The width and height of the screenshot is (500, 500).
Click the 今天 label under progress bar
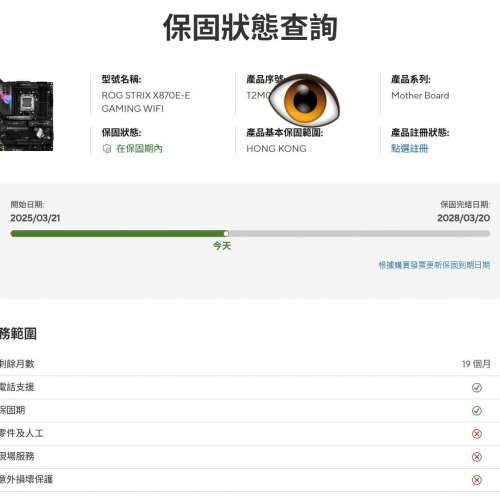pos(222,246)
